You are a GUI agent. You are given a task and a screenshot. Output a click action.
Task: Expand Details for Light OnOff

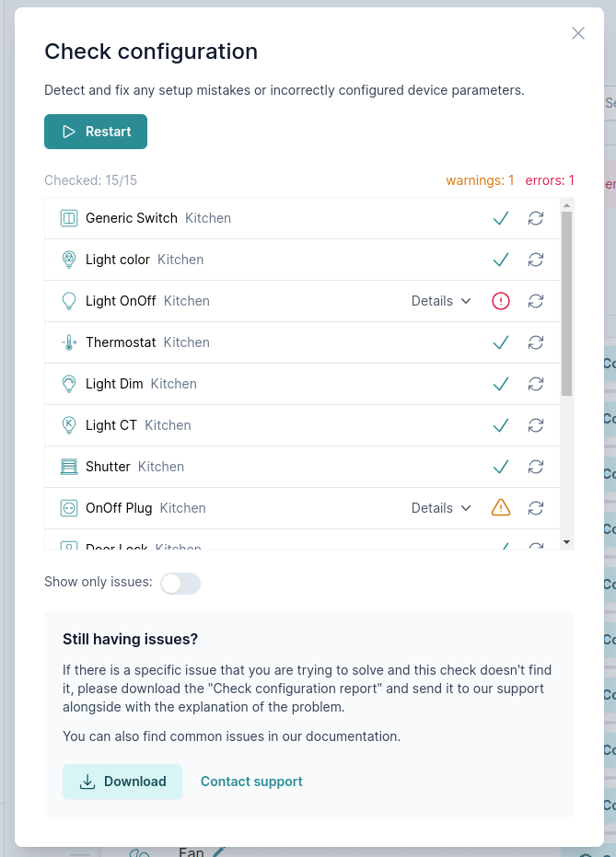[441, 301]
